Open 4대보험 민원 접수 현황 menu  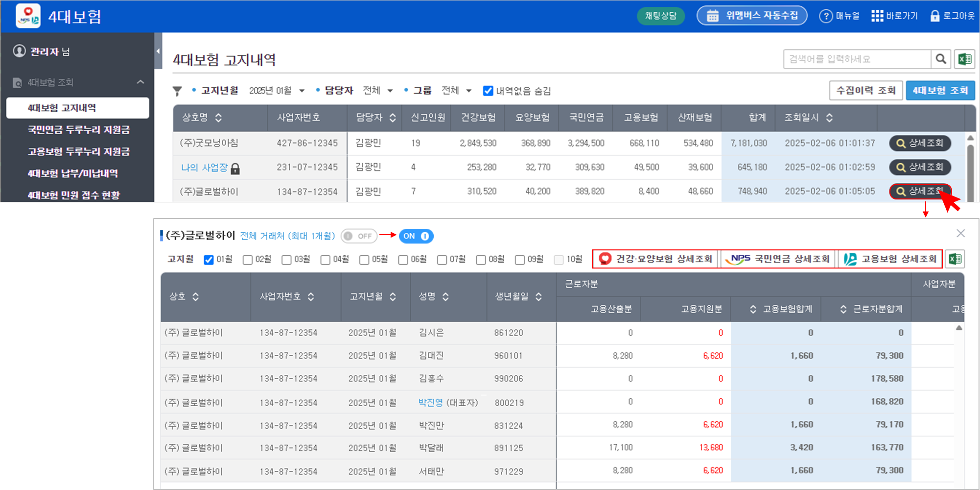click(x=74, y=195)
